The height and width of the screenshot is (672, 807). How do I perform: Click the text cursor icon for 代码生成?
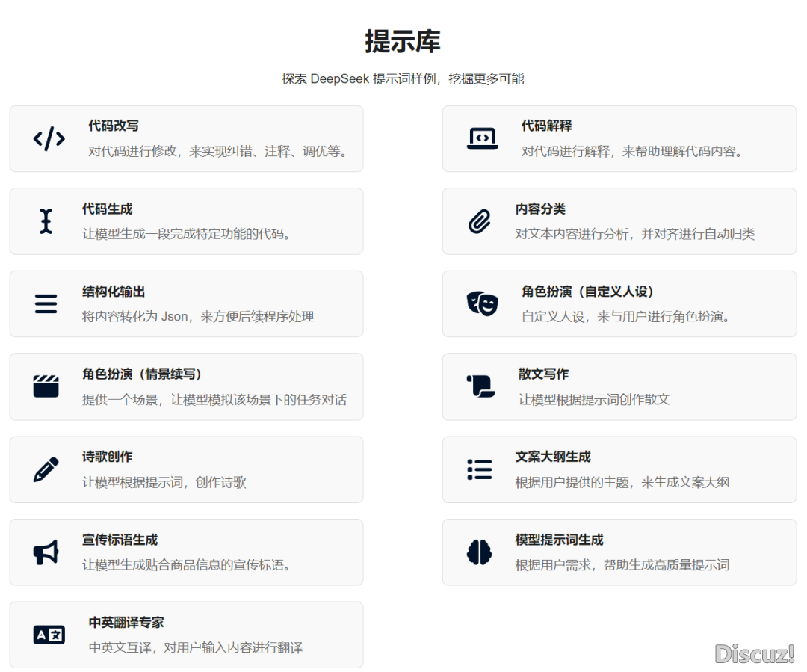(46, 222)
